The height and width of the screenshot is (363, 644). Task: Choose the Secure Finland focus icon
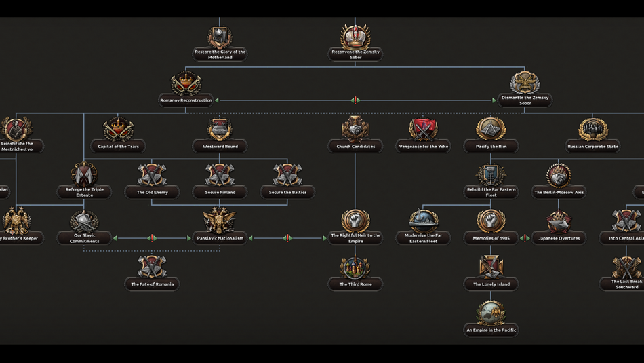click(x=220, y=175)
